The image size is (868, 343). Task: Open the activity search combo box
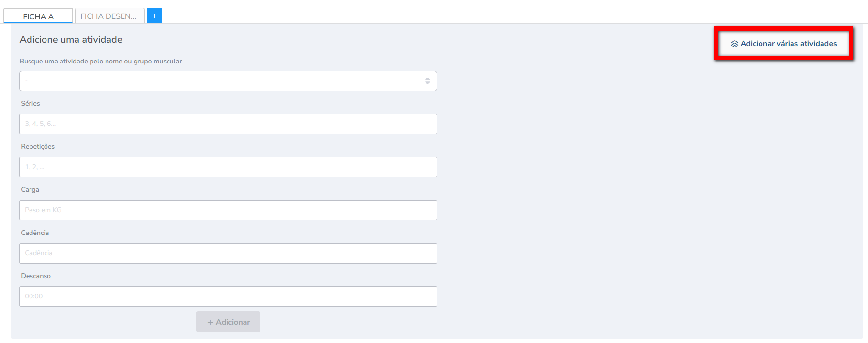223,81
